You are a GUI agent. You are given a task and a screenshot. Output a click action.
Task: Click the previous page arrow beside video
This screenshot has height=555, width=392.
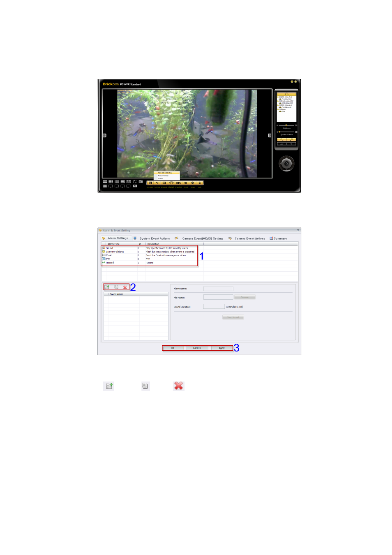click(x=104, y=135)
